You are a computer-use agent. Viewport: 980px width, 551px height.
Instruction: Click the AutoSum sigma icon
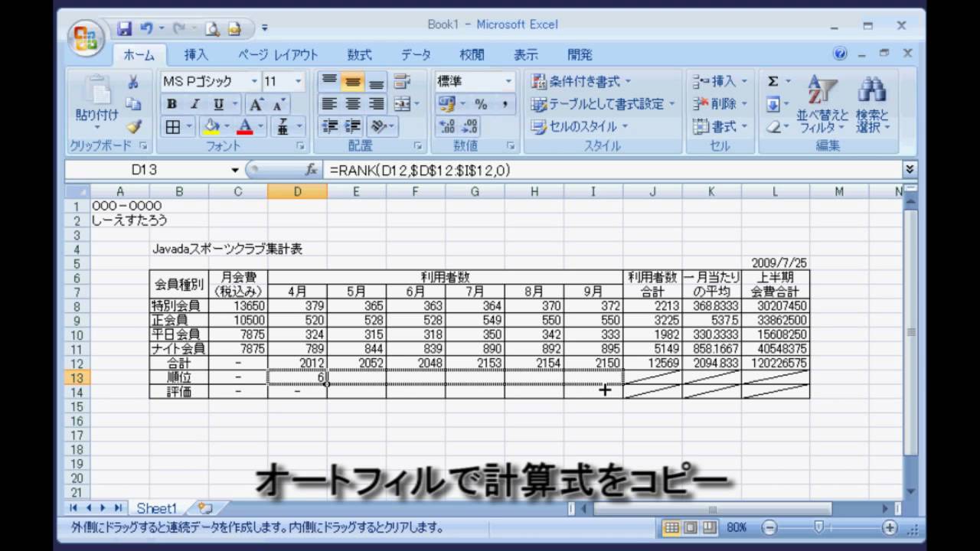[x=773, y=81]
